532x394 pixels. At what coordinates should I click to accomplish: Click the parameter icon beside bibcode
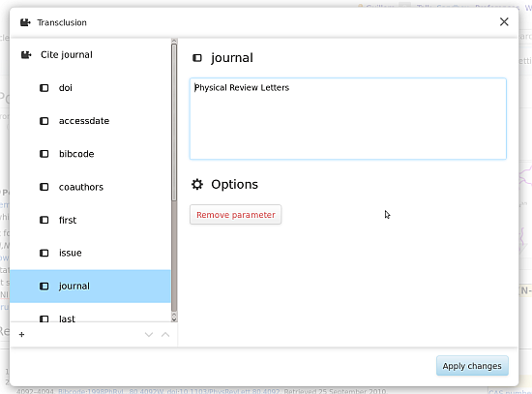[44, 154]
